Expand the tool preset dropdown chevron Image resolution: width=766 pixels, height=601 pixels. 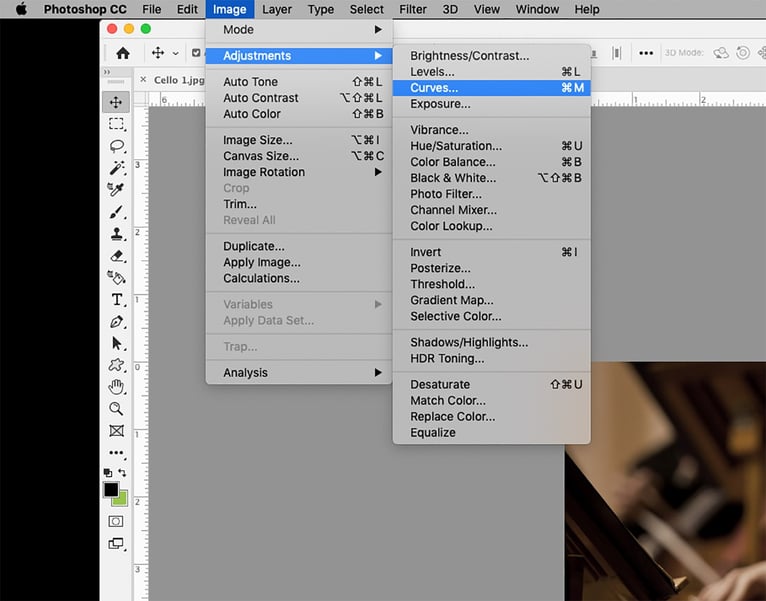coord(175,53)
